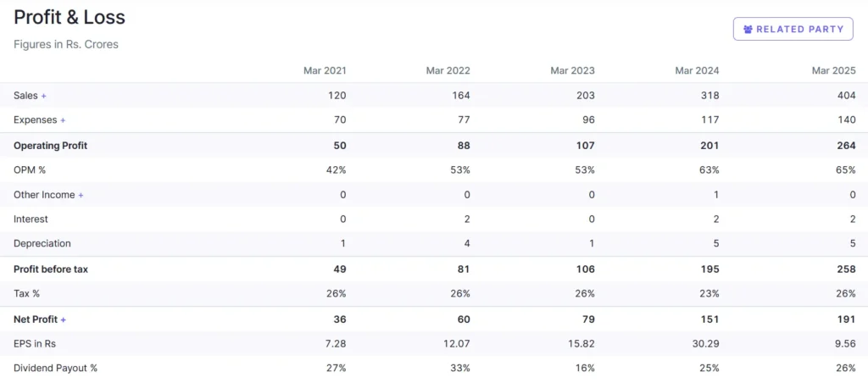Click the Depreciation row label
This screenshot has width=868, height=383.
pyautogui.click(x=42, y=244)
